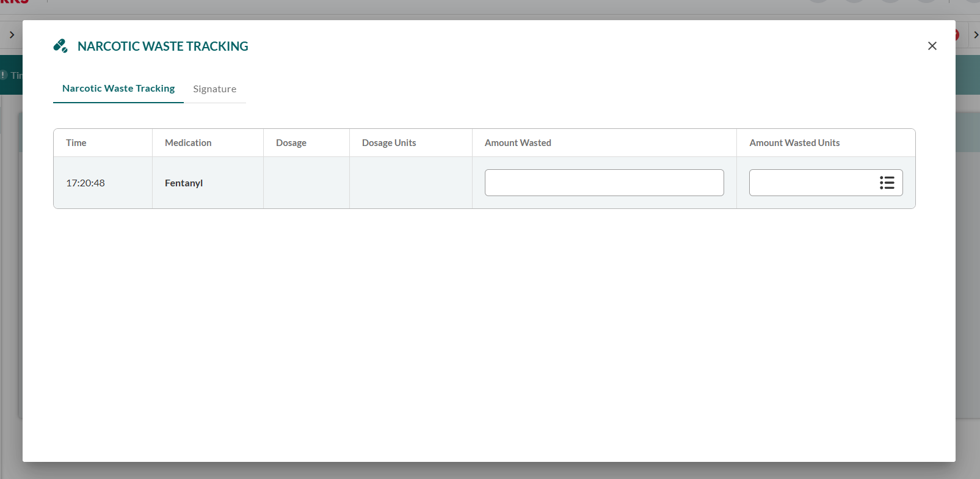Click the right chevron arrow at screen edge
980x479 pixels.
[x=976, y=35]
